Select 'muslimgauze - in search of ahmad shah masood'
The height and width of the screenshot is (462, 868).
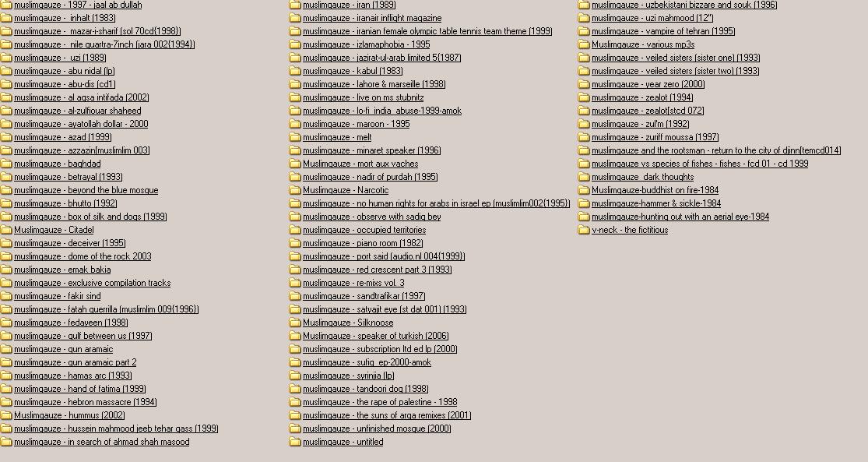102,442
